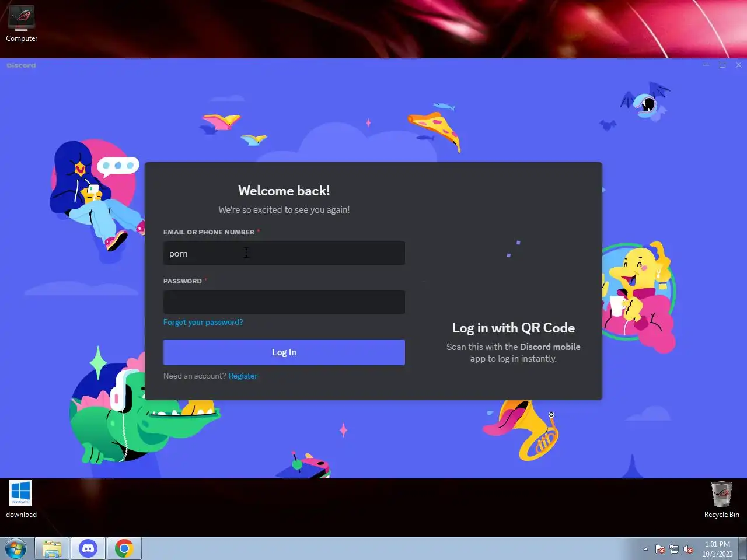Focus the Password input field
This screenshot has width=747, height=560.
tap(284, 302)
